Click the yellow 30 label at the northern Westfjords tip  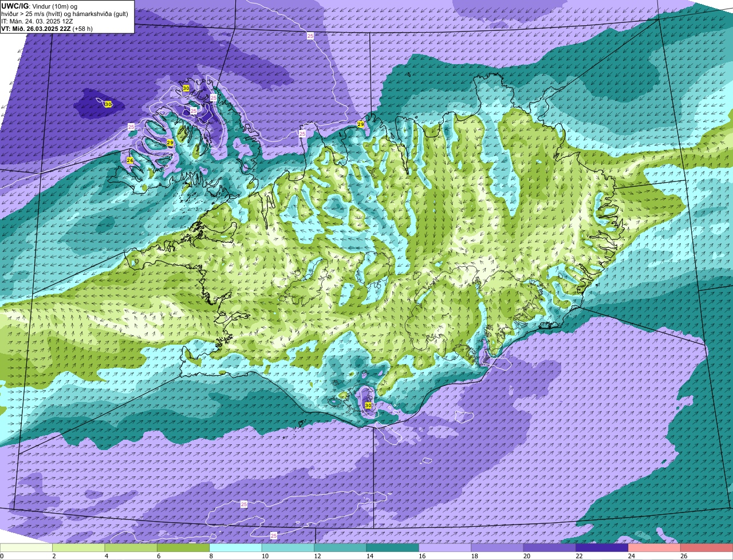tap(186, 88)
